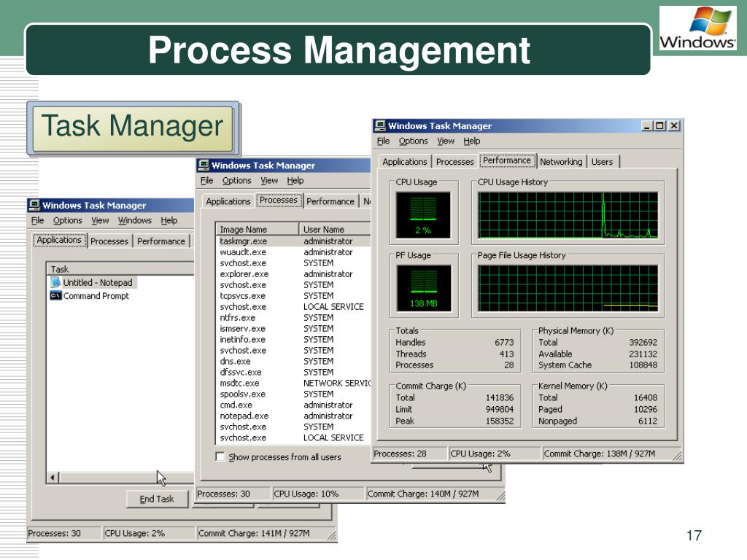This screenshot has height=560, width=747.
Task: Select Performance tab in front window
Action: click(507, 160)
